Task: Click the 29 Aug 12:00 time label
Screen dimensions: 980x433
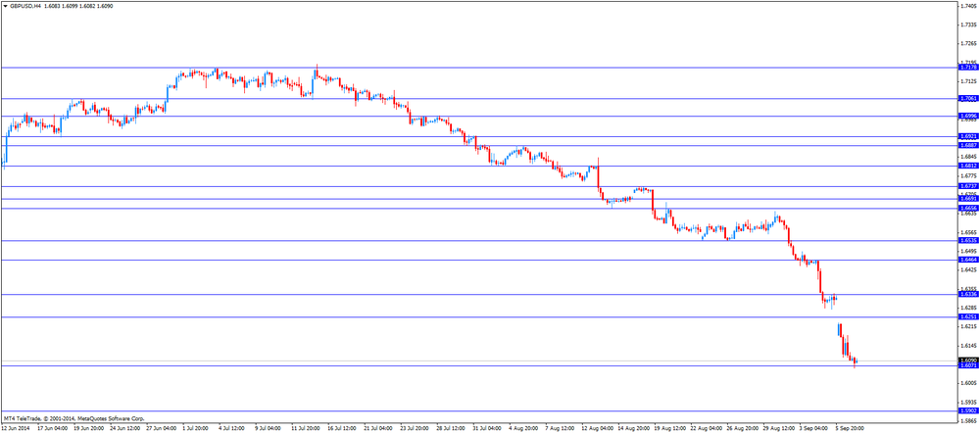Action: point(777,429)
